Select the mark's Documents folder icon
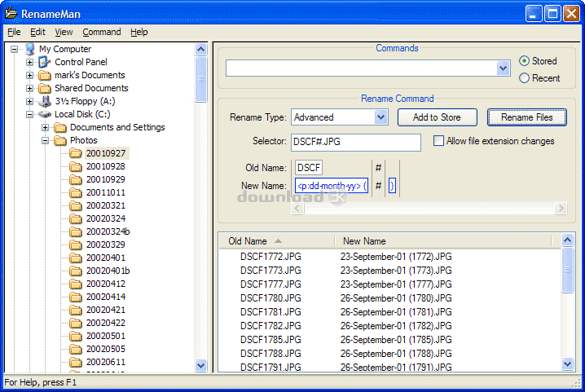Viewport: 585px width, 392px height. click(45, 75)
